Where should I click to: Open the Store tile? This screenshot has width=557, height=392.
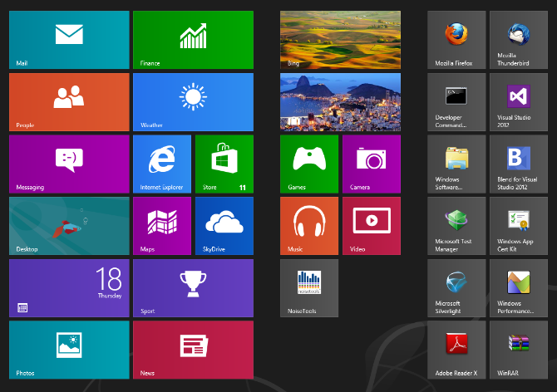[x=224, y=164]
